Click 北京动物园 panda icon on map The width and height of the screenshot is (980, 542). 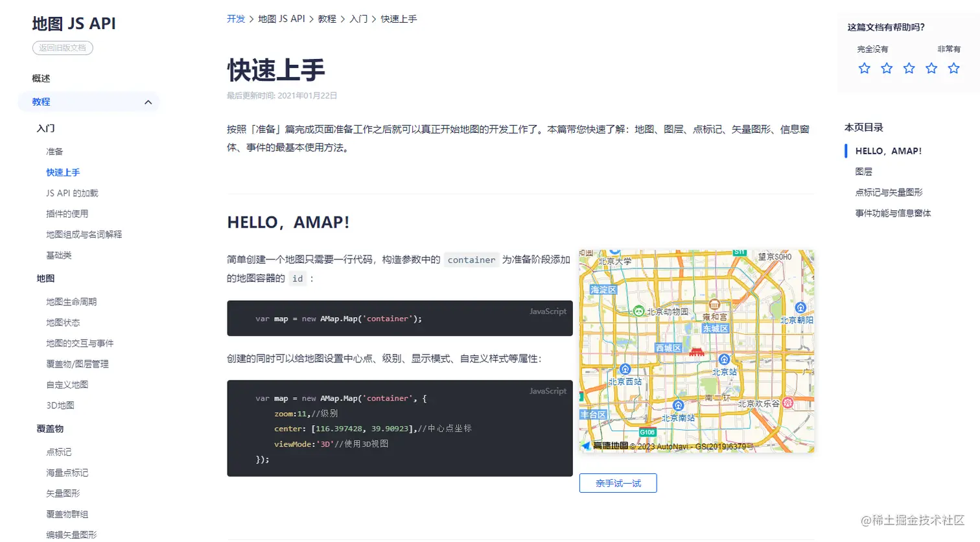(x=638, y=311)
